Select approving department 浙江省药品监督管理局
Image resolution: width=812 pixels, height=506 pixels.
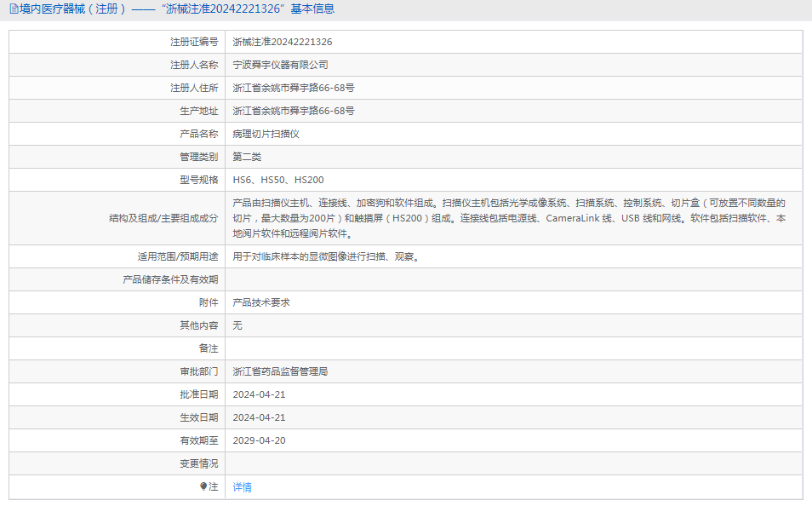(x=280, y=371)
